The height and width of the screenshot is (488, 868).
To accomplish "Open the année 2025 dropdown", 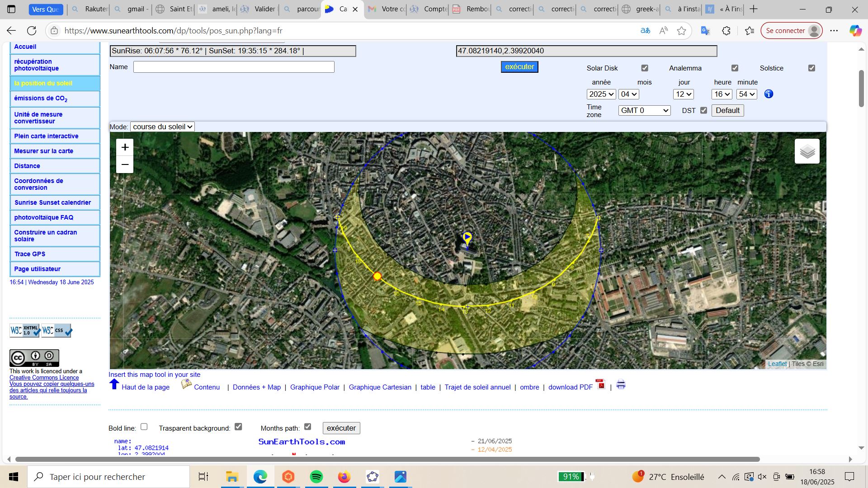I will pyautogui.click(x=601, y=94).
